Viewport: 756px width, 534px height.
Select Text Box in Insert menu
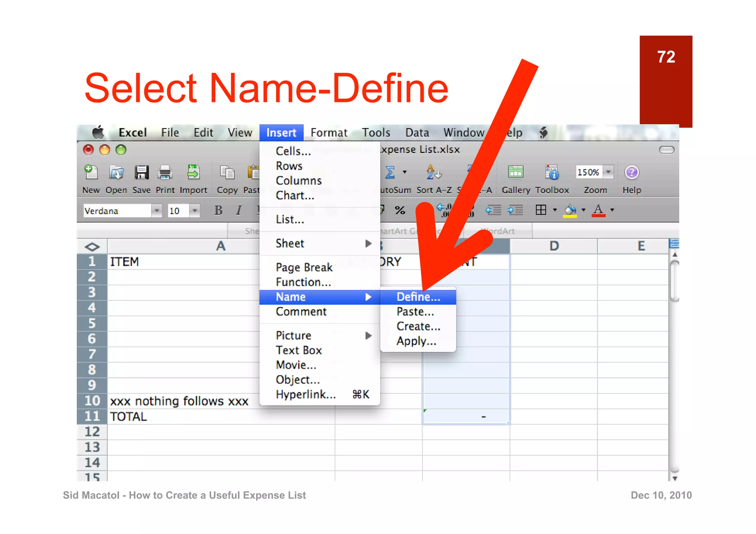320,350
